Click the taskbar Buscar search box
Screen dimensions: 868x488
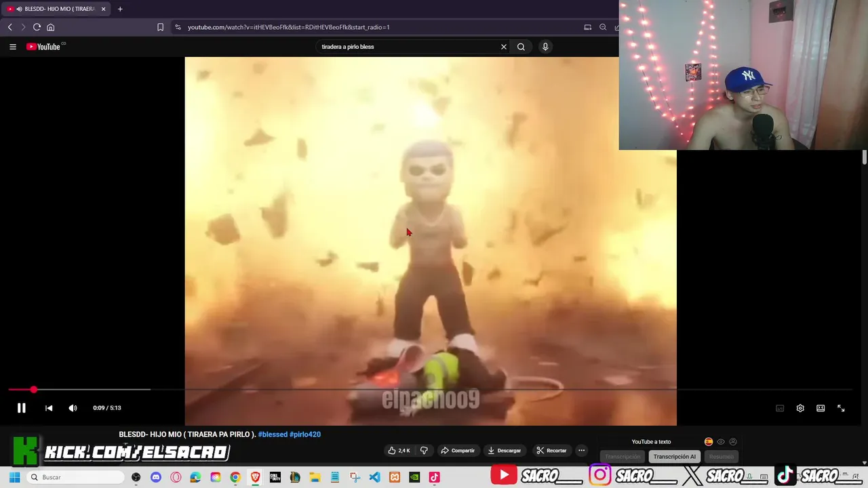click(x=75, y=477)
